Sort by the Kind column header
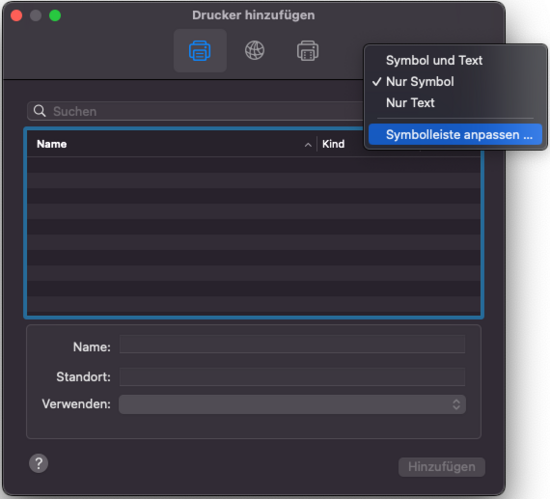550x499 pixels. 333,144
